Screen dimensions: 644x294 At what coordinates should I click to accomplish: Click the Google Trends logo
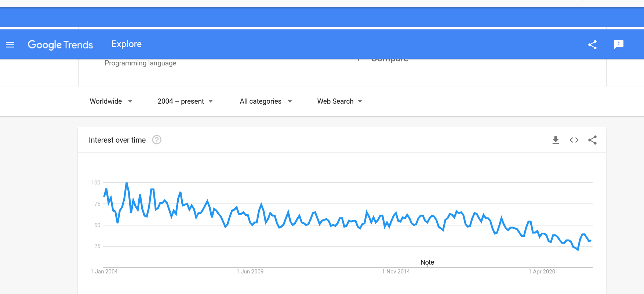coord(61,44)
